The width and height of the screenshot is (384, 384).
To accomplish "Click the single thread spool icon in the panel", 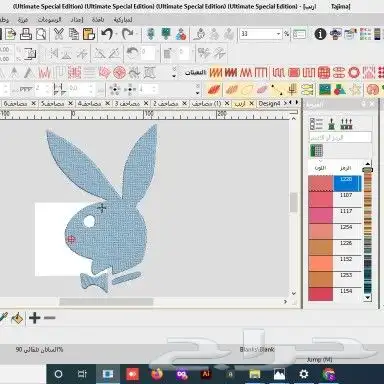I will click(331, 124).
